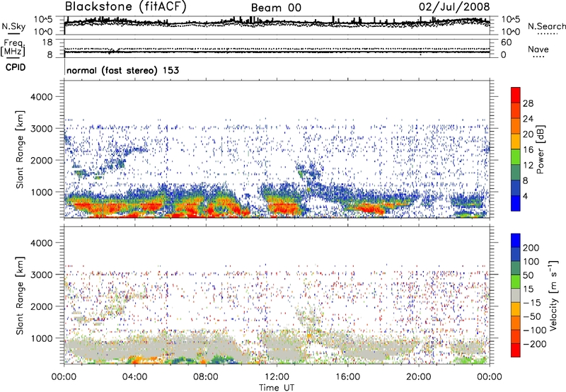Screen dimensions: 566x392
Task: Select the '1000' tick of the velocity panel
Action: click(x=42, y=338)
